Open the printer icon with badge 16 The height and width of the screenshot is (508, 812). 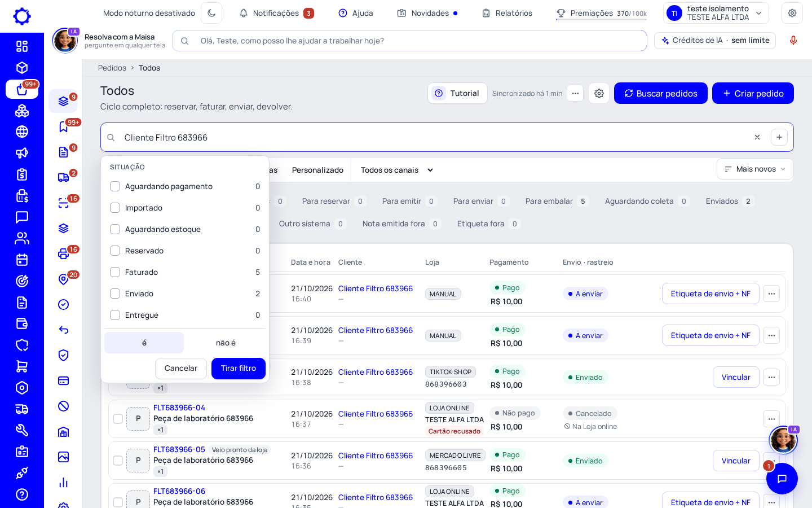[x=64, y=254]
